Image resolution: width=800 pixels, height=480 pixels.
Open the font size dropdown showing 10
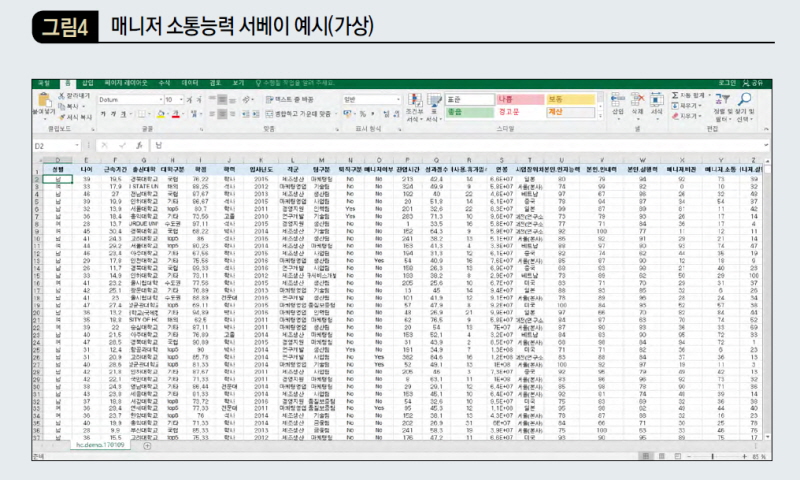pyautogui.click(x=181, y=99)
